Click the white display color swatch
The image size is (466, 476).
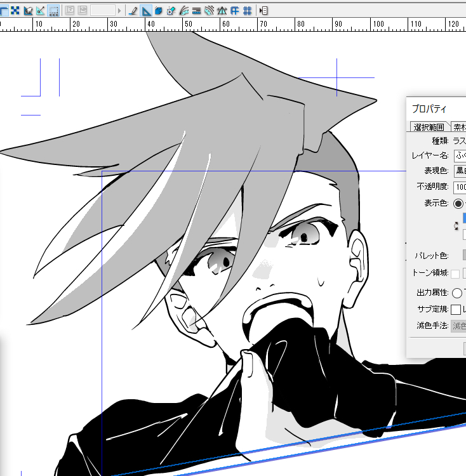point(465,234)
